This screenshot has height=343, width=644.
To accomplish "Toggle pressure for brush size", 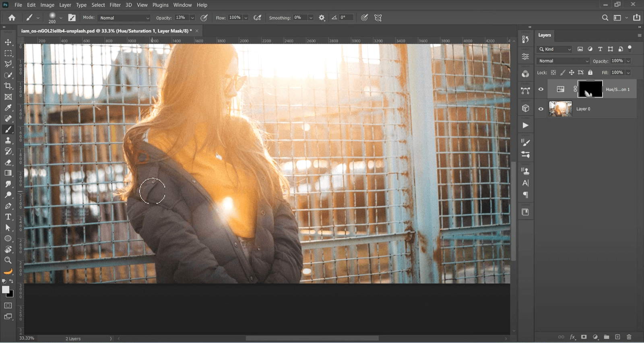I will [x=364, y=18].
